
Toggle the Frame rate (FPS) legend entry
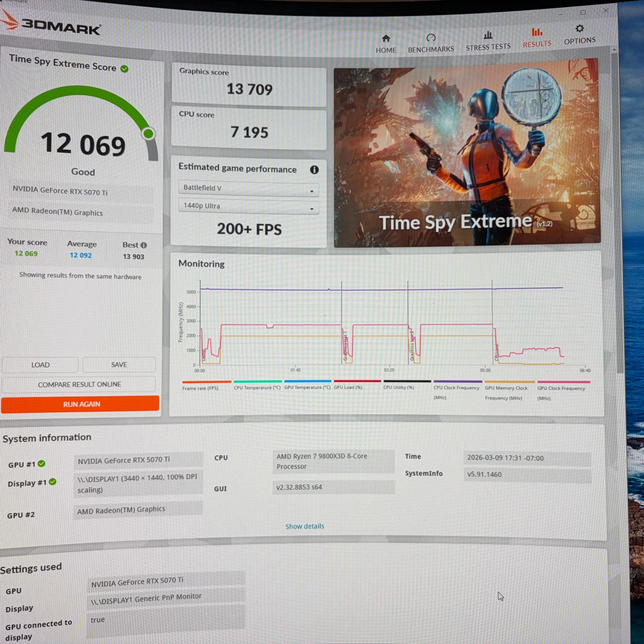pyautogui.click(x=206, y=386)
